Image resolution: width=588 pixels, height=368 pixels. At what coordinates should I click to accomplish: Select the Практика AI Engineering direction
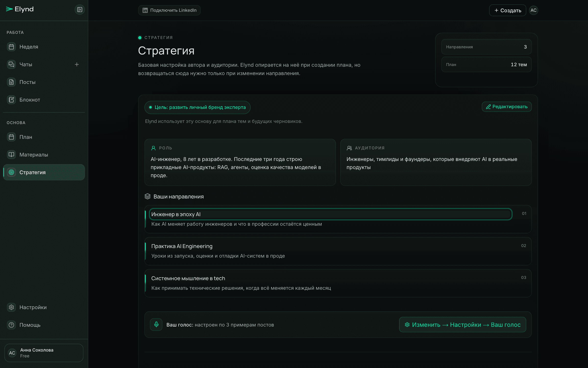(338, 251)
